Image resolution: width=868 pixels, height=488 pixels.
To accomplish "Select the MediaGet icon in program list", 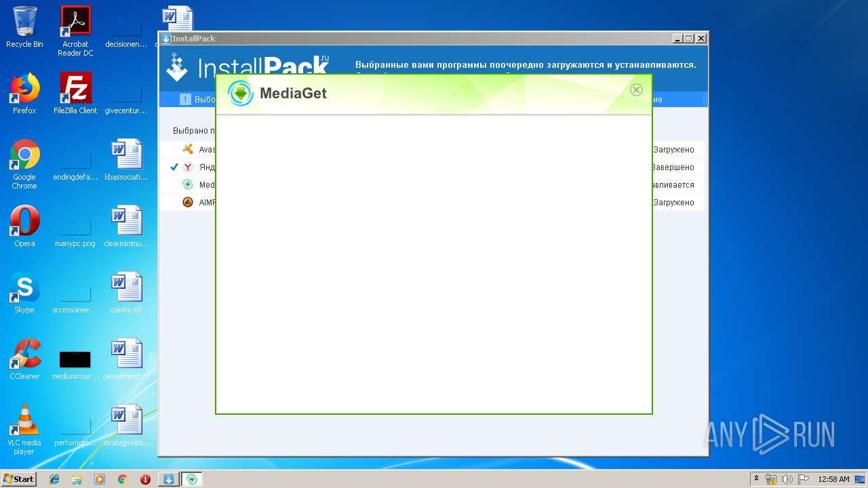I will [x=188, y=184].
